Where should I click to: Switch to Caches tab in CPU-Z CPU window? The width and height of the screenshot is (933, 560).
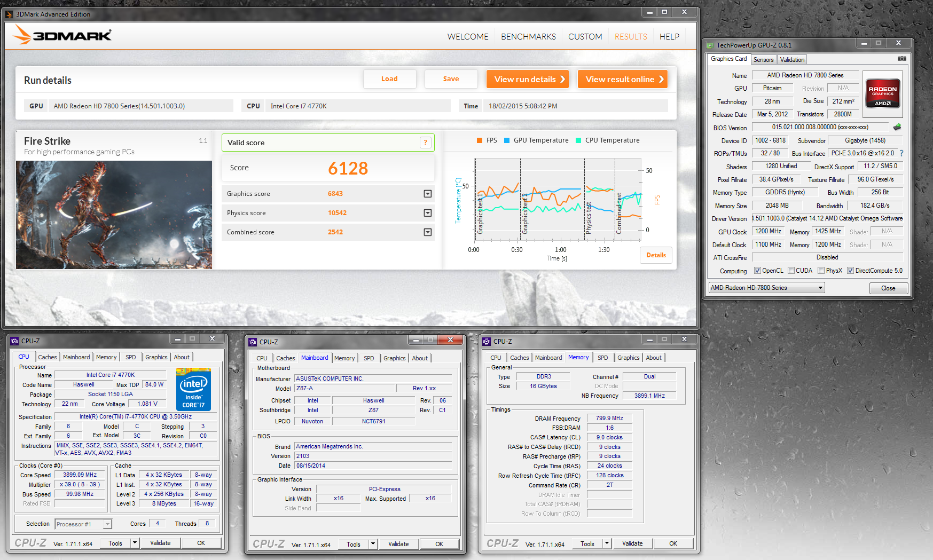47,357
